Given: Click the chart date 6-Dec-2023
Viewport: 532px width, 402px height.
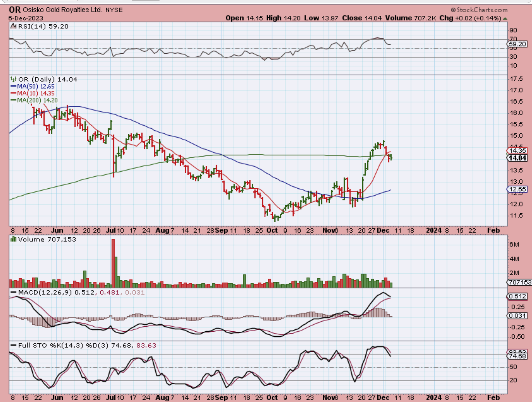Looking at the screenshot, I should pyautogui.click(x=26, y=18).
